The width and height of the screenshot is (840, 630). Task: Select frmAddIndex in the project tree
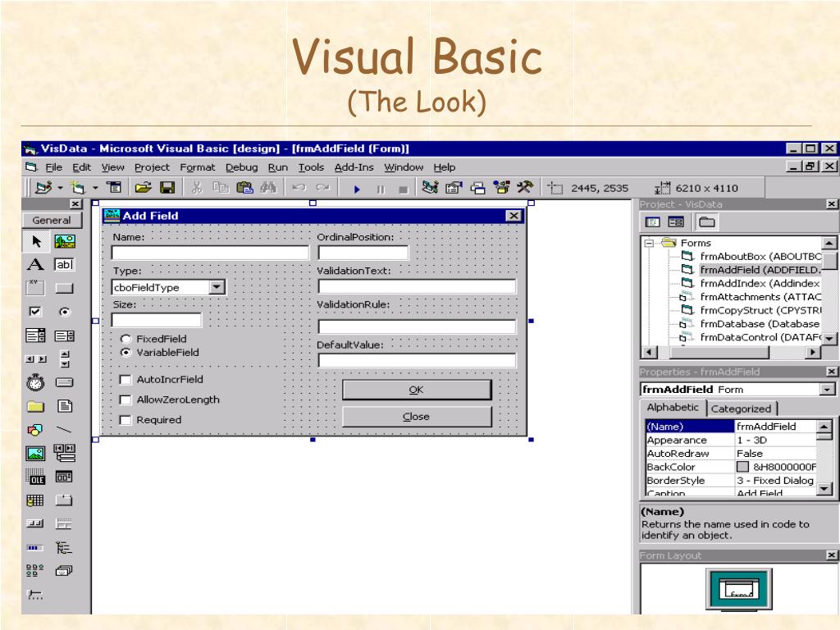pos(760,283)
